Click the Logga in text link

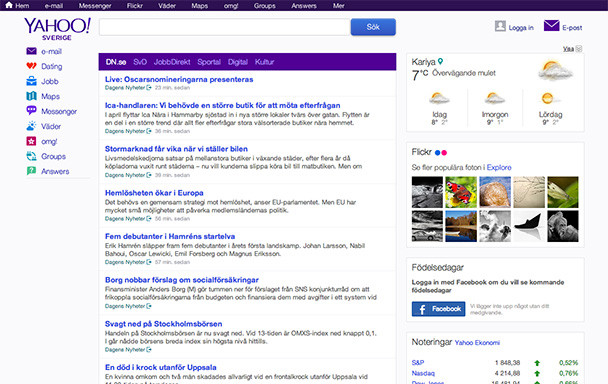pyautogui.click(x=521, y=28)
